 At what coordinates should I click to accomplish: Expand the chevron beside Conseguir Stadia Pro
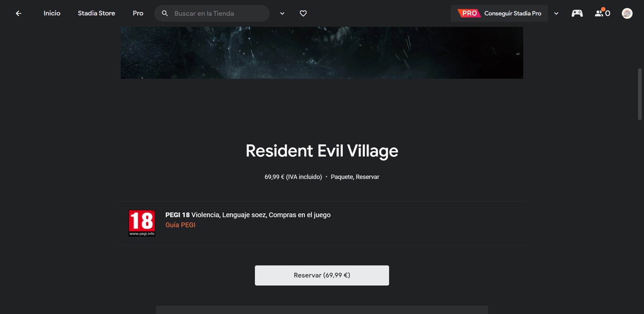pos(556,14)
